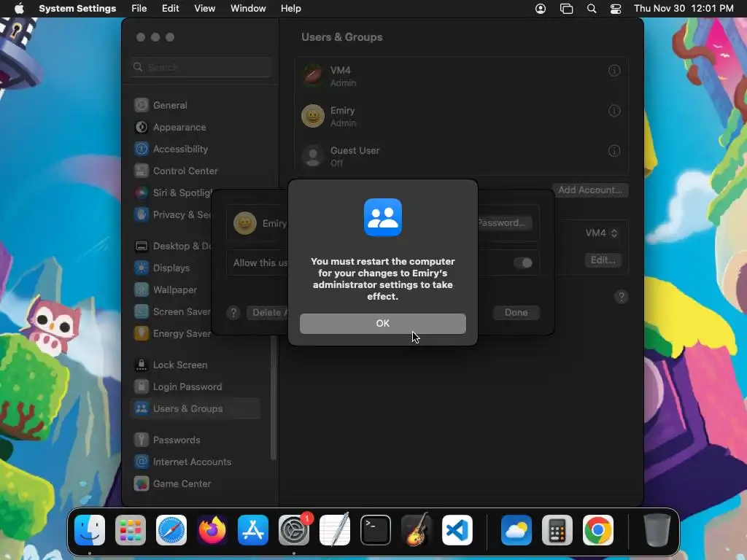The height and width of the screenshot is (560, 747).
Task: Open Spotlight search in menu bar
Action: click(x=591, y=9)
